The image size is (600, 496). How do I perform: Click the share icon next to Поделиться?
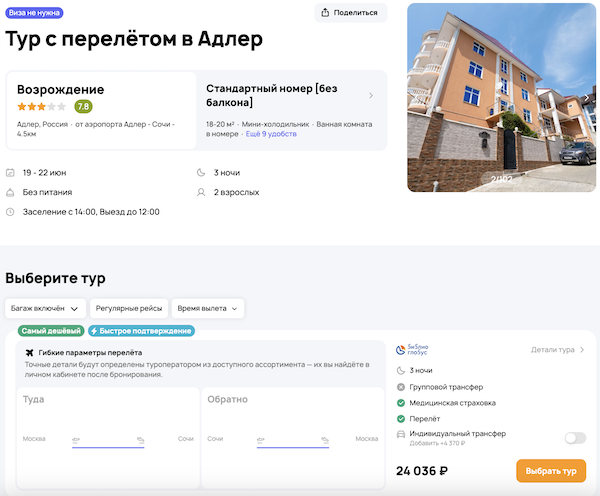[325, 13]
